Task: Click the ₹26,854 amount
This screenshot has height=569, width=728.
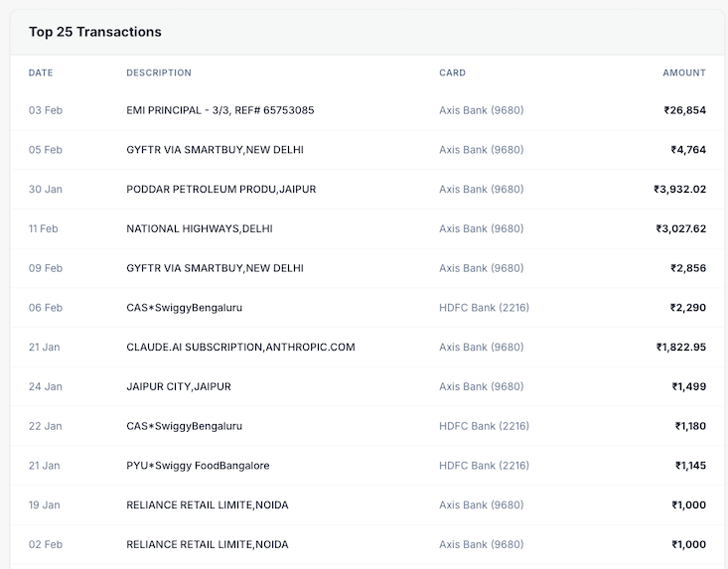Action: point(684,110)
